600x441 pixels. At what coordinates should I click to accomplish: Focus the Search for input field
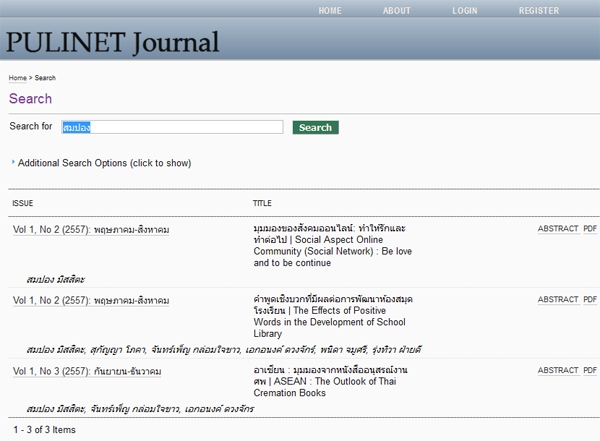(x=172, y=127)
